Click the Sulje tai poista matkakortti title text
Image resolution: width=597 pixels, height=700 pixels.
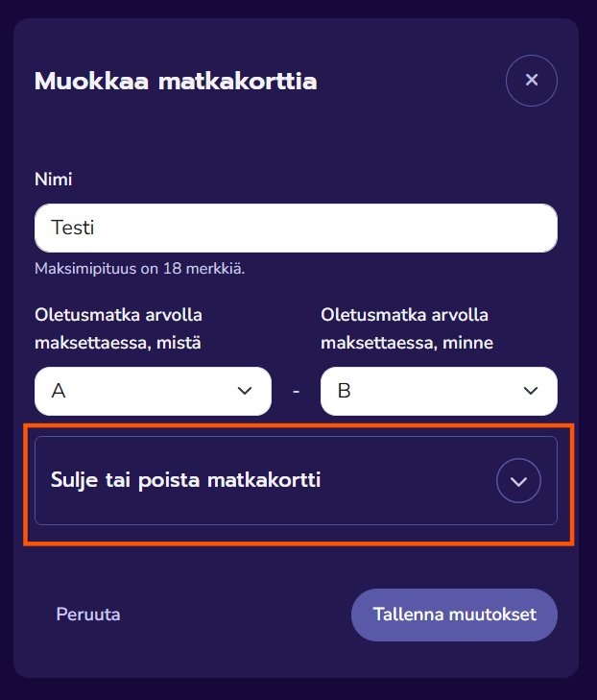(185, 480)
